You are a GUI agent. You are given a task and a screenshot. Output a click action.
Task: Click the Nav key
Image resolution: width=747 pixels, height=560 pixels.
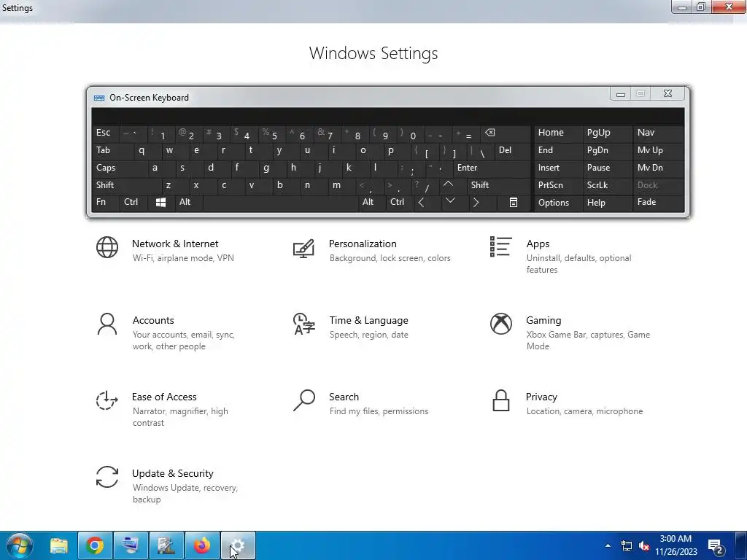pos(659,133)
